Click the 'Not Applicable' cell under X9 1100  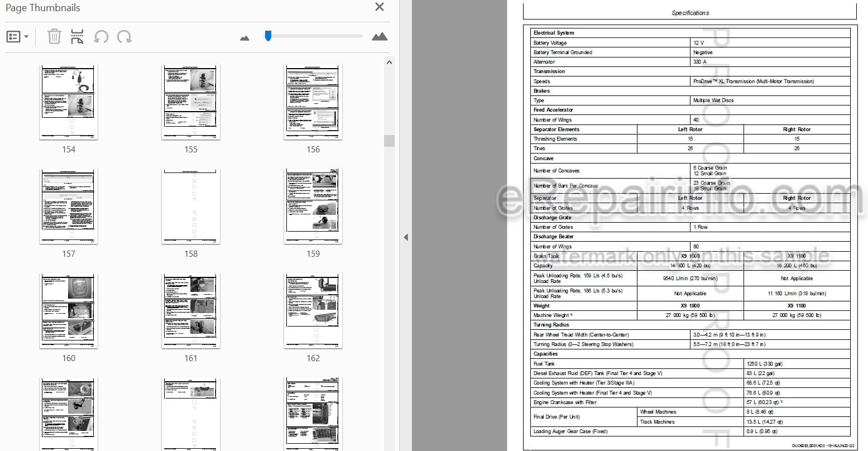tap(797, 279)
